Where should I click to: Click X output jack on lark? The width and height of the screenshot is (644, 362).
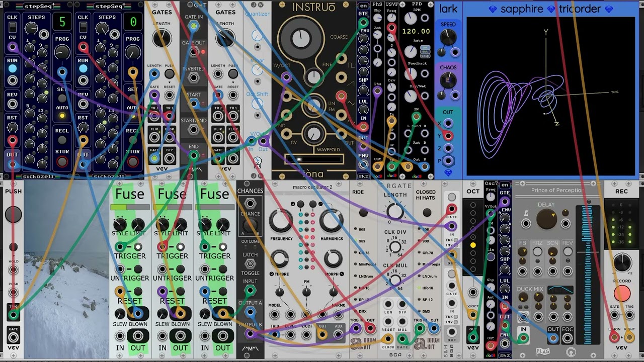448,123
